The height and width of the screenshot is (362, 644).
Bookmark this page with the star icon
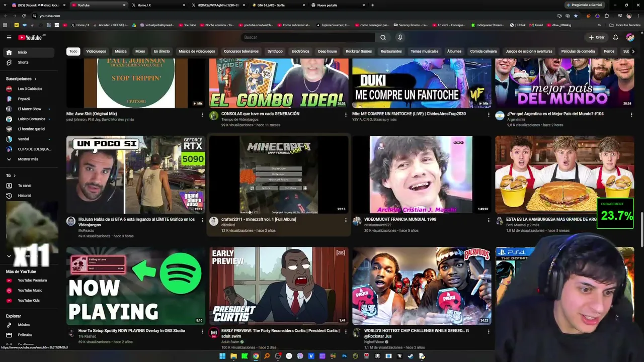pyautogui.click(x=576, y=16)
